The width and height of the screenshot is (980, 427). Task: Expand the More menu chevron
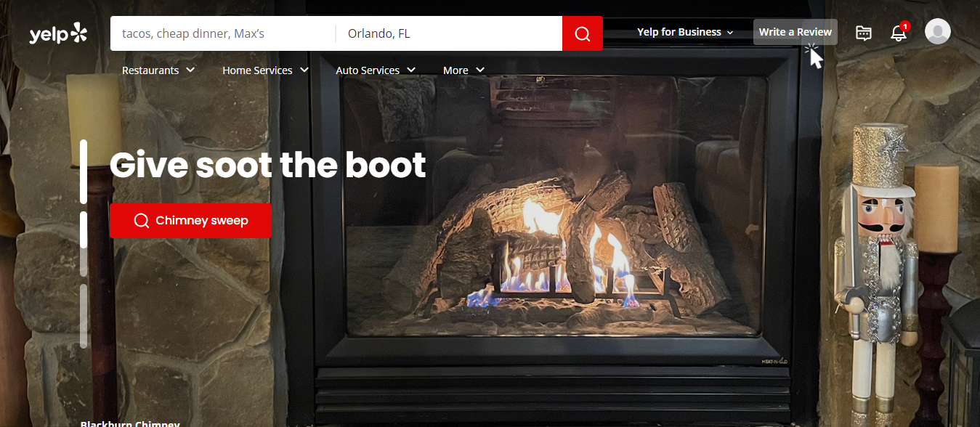(x=480, y=70)
